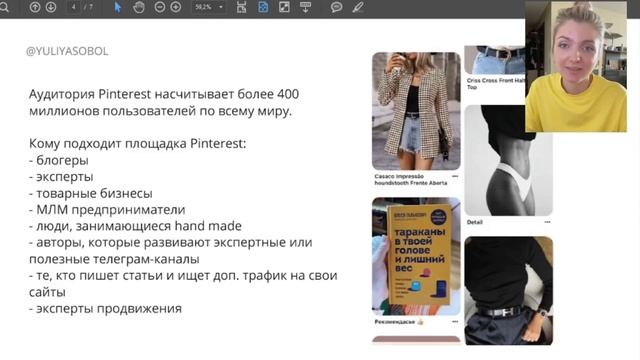Click the black and white torso pin
Viewport: 640px width, 360px height.
tap(508, 160)
